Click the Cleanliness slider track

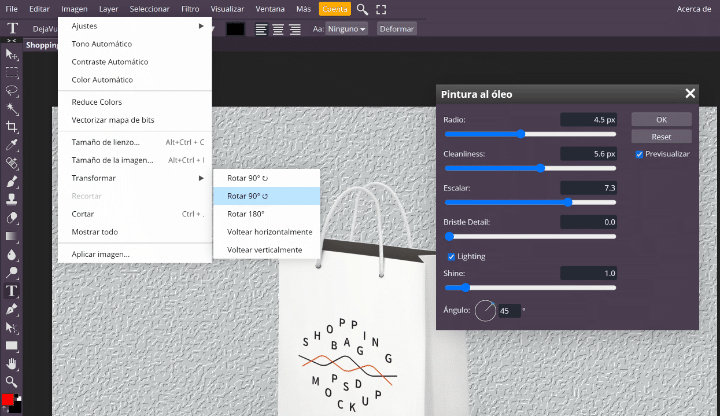(x=530, y=168)
